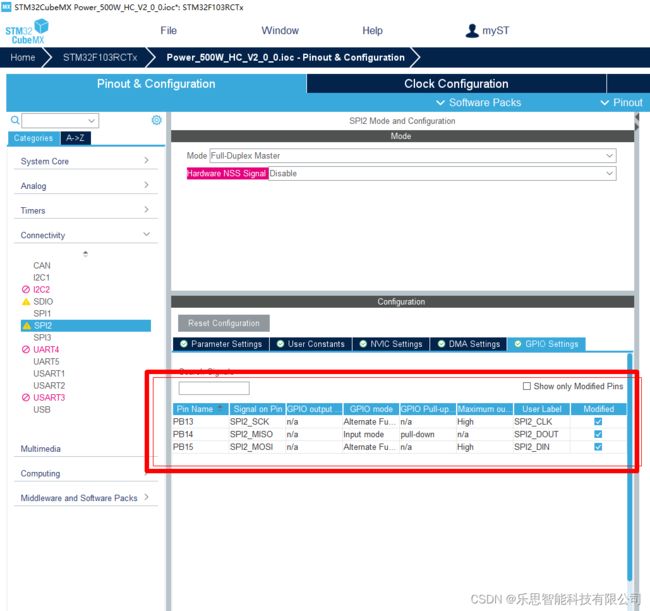650x611 pixels.
Task: Select UART5 peripheral in list
Action: click(x=46, y=361)
